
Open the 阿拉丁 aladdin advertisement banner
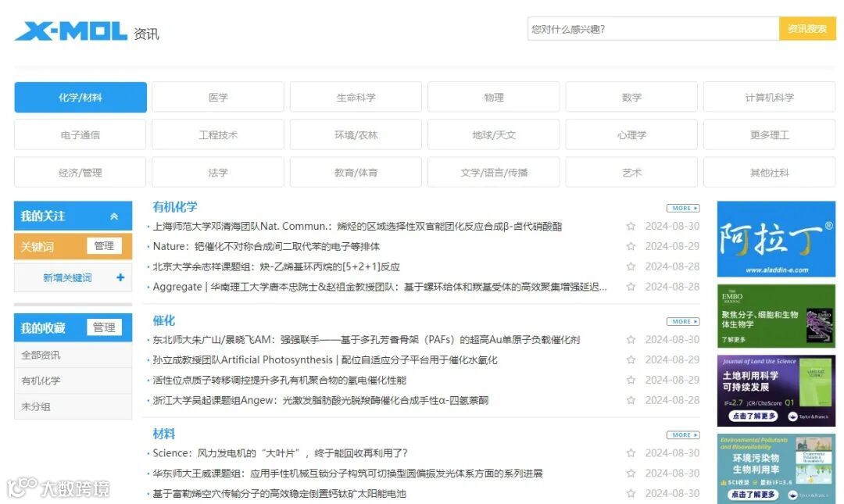click(x=776, y=239)
